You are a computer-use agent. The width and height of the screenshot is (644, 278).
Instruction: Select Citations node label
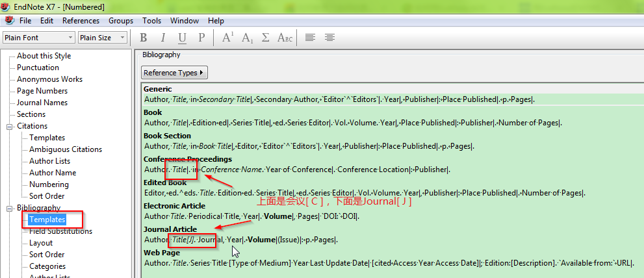point(32,126)
